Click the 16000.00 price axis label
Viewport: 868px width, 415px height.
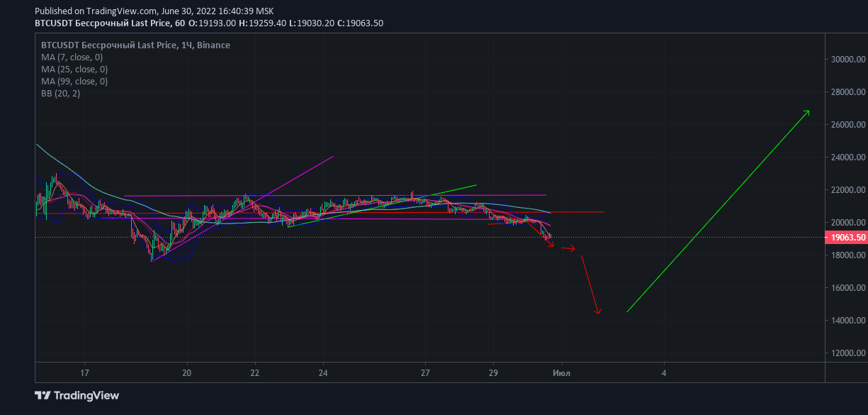(x=848, y=288)
